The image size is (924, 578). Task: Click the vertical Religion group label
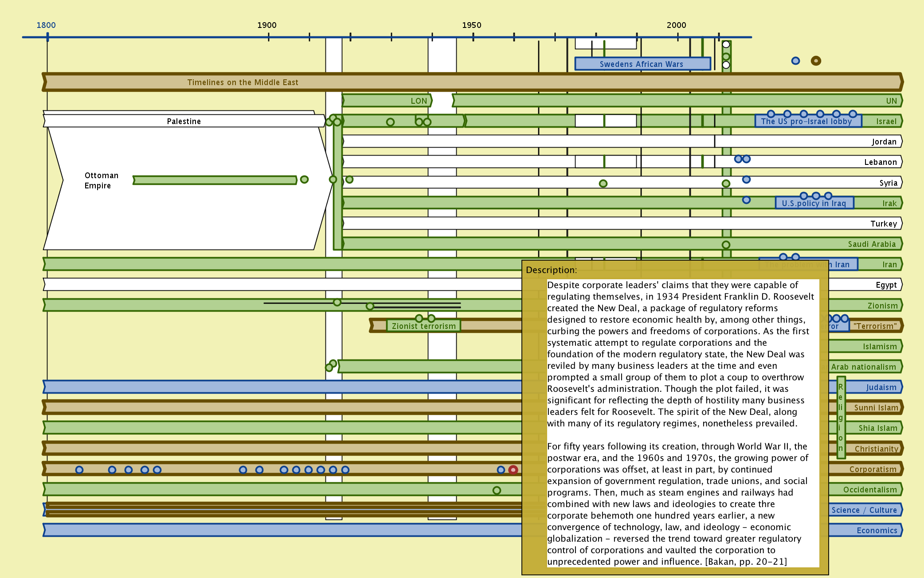[x=841, y=417]
